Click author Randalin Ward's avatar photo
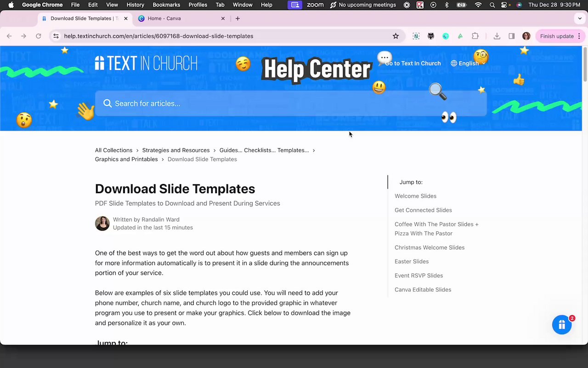The width and height of the screenshot is (588, 368). [x=102, y=224]
